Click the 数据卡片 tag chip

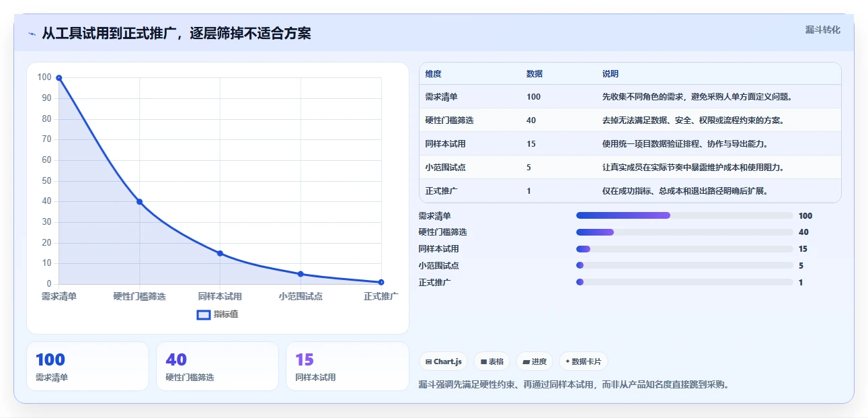pyautogui.click(x=583, y=361)
